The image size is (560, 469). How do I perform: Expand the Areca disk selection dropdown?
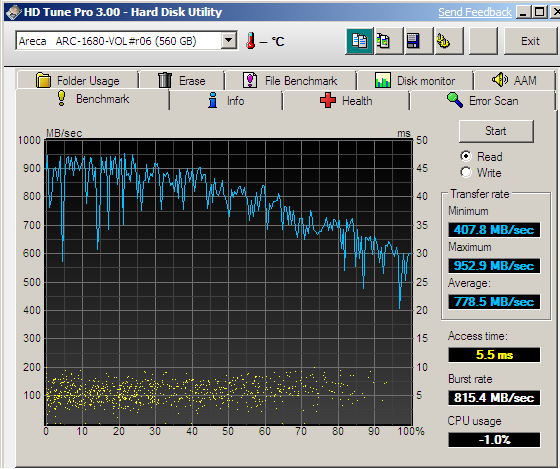coord(229,41)
